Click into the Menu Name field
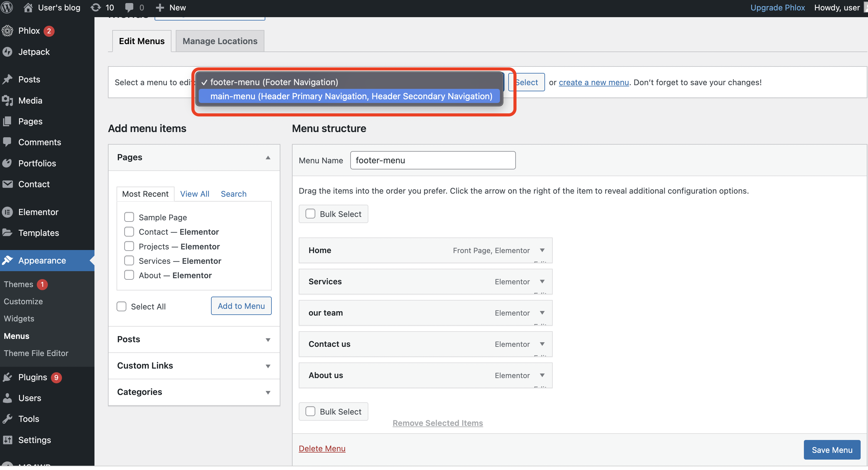Viewport: 868px width, 470px height. [x=433, y=160]
